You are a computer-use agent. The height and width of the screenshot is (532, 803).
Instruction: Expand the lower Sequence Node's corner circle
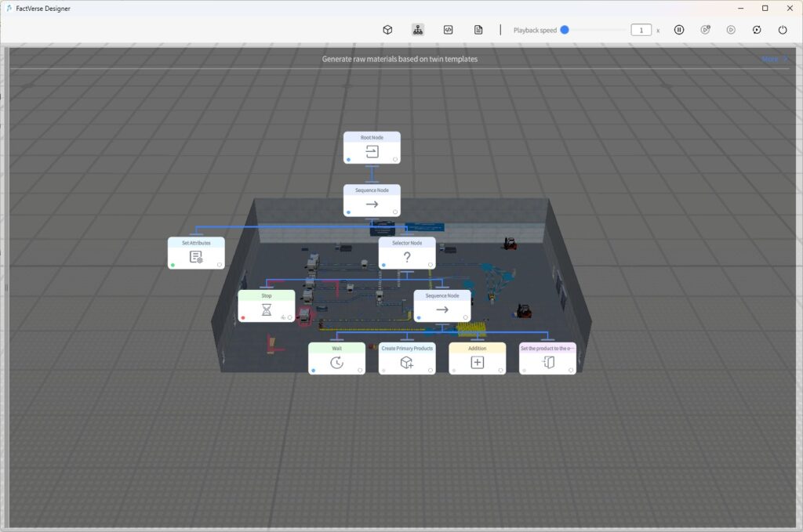[466, 317]
